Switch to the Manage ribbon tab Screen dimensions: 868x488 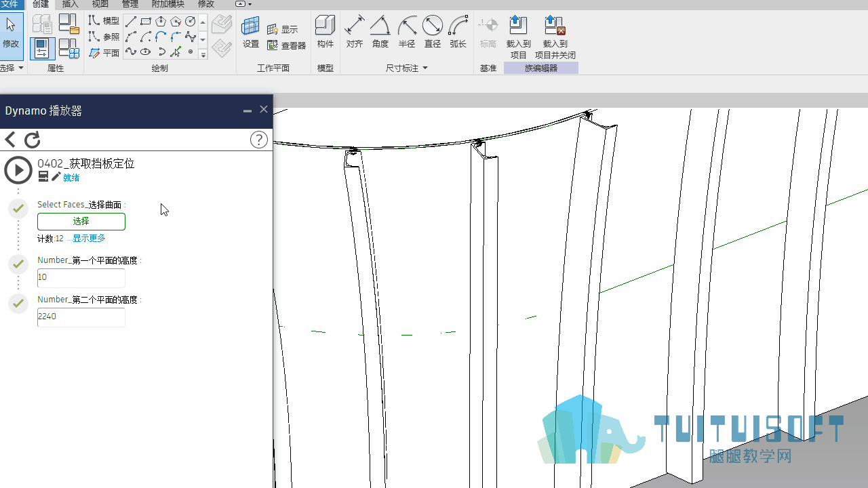pos(130,4)
